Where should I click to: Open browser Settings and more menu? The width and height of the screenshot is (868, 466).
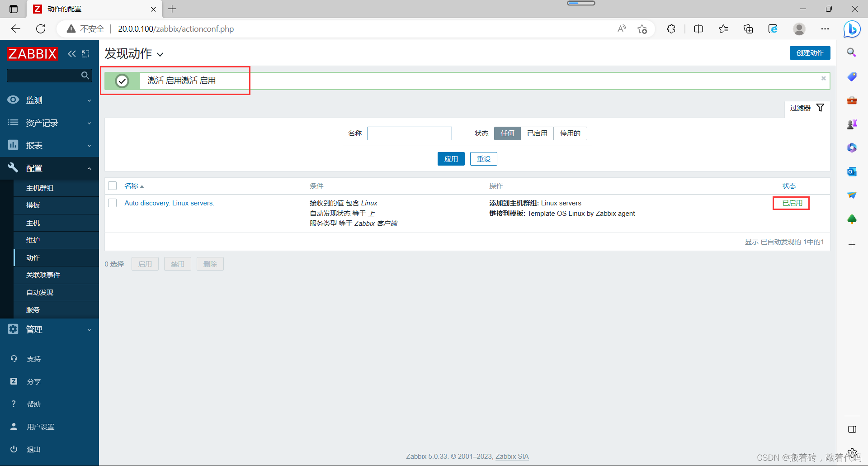[x=825, y=29]
